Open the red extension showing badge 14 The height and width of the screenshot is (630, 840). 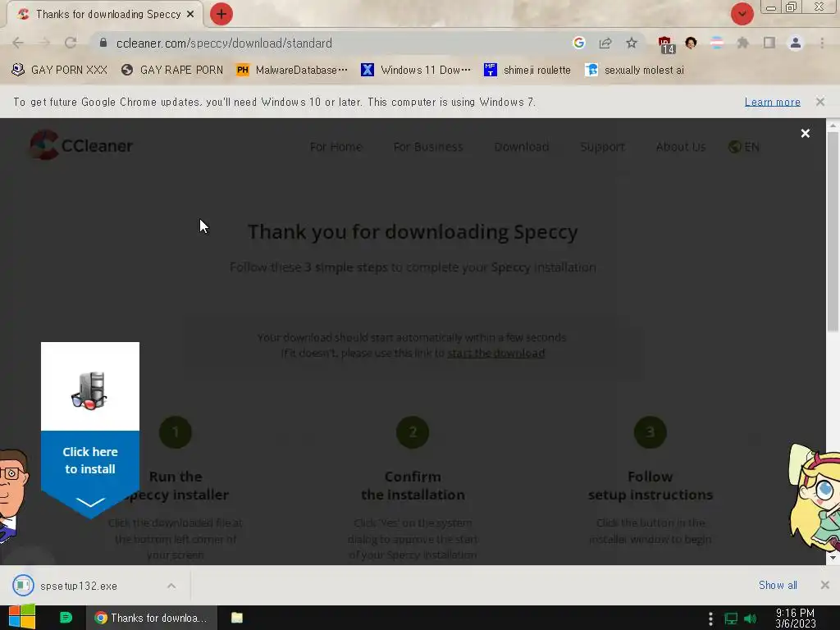(x=665, y=44)
